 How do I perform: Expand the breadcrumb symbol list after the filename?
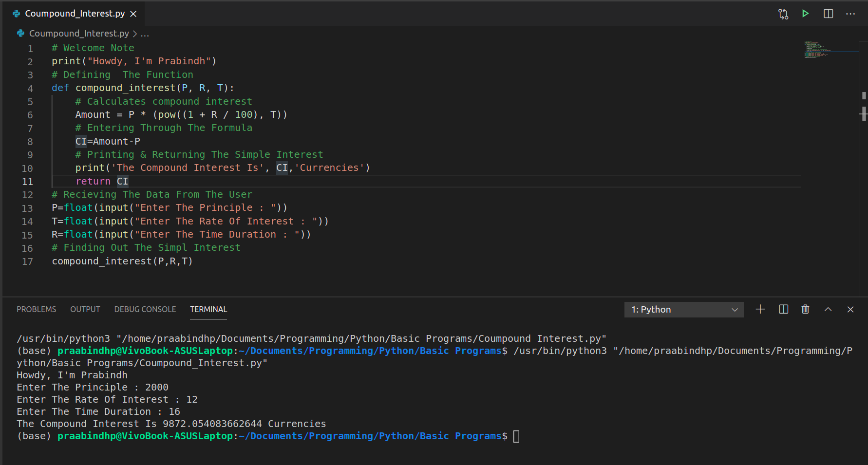pyautogui.click(x=145, y=33)
